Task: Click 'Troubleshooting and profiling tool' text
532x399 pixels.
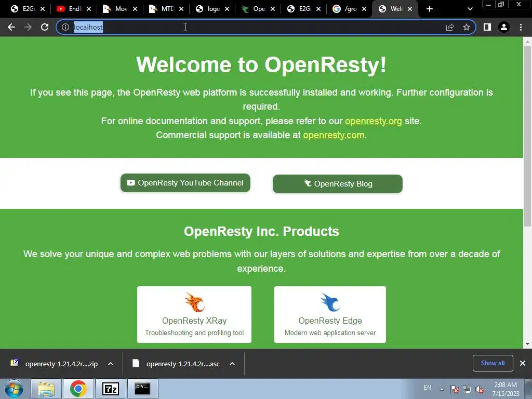Action: point(194,333)
